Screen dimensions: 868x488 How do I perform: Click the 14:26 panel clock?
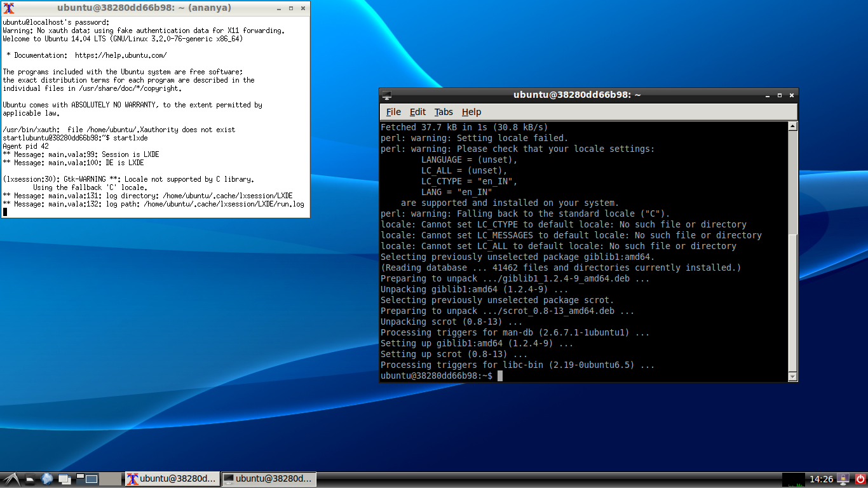821,479
